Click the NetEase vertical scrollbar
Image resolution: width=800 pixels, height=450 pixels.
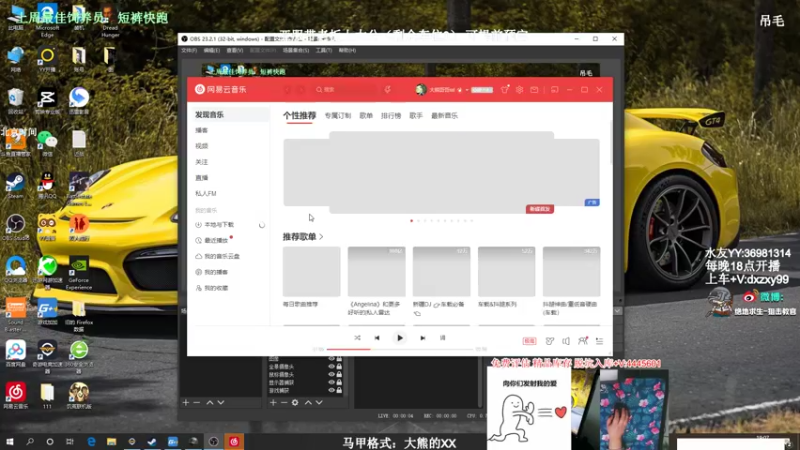[611, 143]
